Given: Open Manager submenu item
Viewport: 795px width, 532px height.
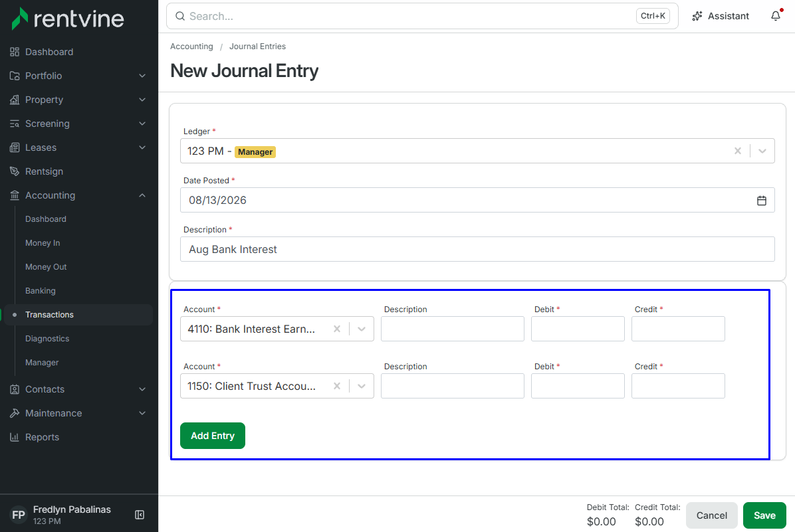Looking at the screenshot, I should click(x=42, y=362).
